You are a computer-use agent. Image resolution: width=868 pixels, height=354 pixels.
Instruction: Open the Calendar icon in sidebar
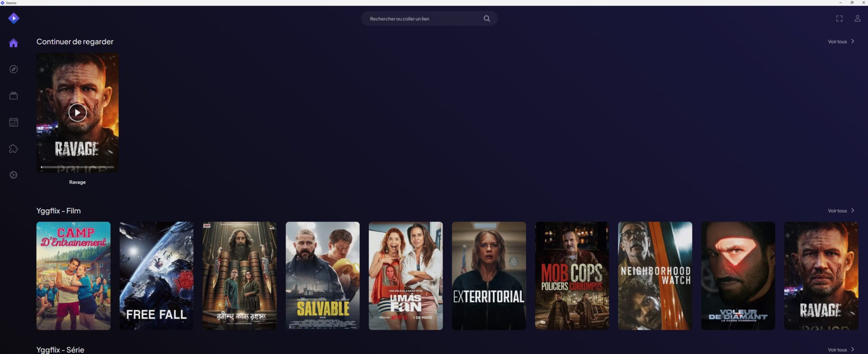(x=14, y=122)
